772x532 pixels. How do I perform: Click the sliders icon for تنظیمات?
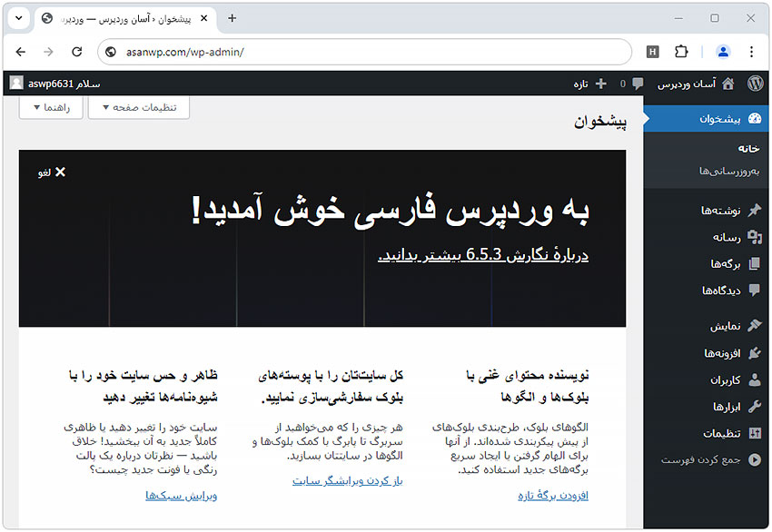point(754,433)
